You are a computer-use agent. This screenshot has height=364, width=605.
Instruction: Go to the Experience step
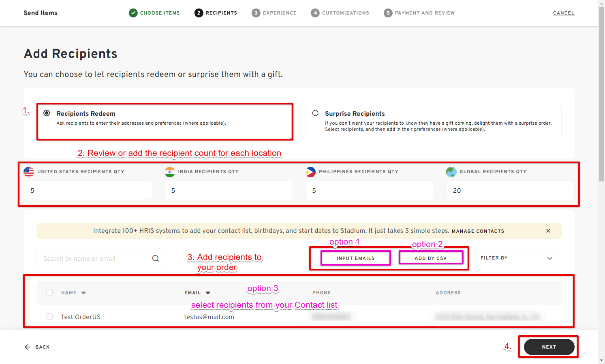click(274, 13)
